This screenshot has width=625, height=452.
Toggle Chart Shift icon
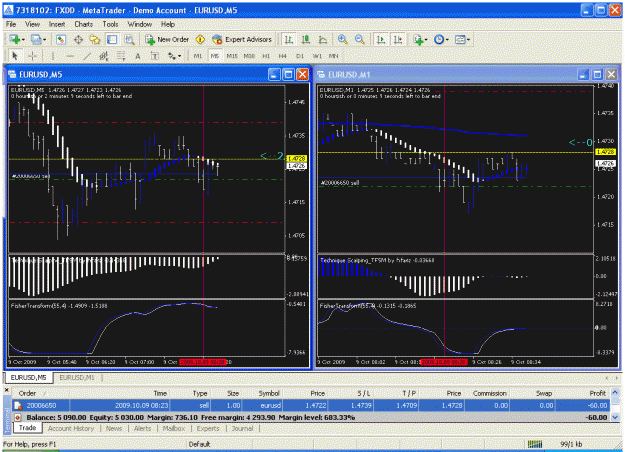pyautogui.click(x=397, y=39)
